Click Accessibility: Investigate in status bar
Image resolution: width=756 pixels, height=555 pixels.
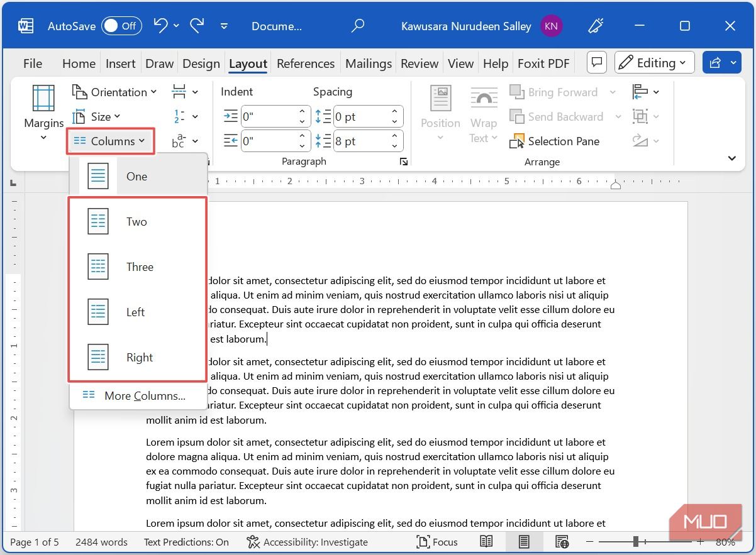point(308,542)
